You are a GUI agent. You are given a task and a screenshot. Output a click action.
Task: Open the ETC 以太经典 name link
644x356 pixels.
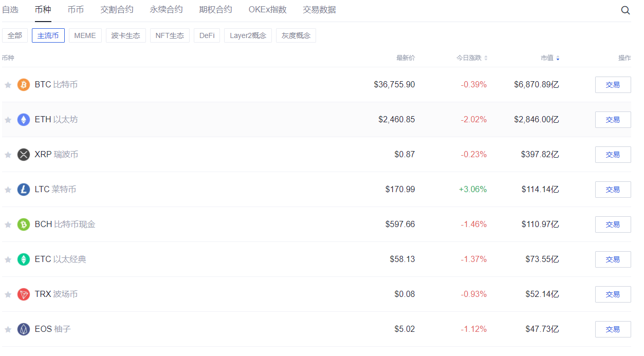(61, 259)
